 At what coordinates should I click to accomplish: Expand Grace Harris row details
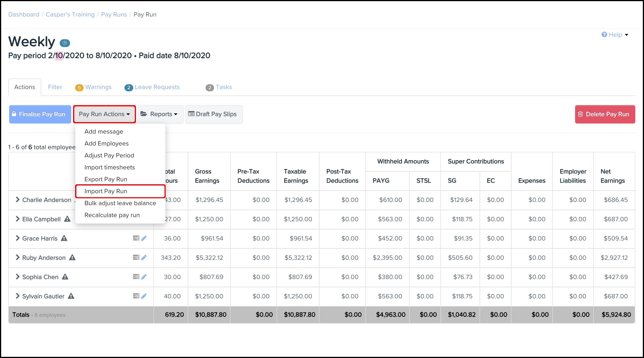pyautogui.click(x=17, y=238)
